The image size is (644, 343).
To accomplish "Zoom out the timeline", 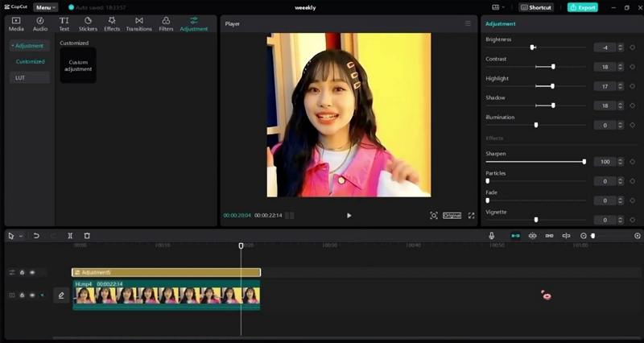I will 583,236.
